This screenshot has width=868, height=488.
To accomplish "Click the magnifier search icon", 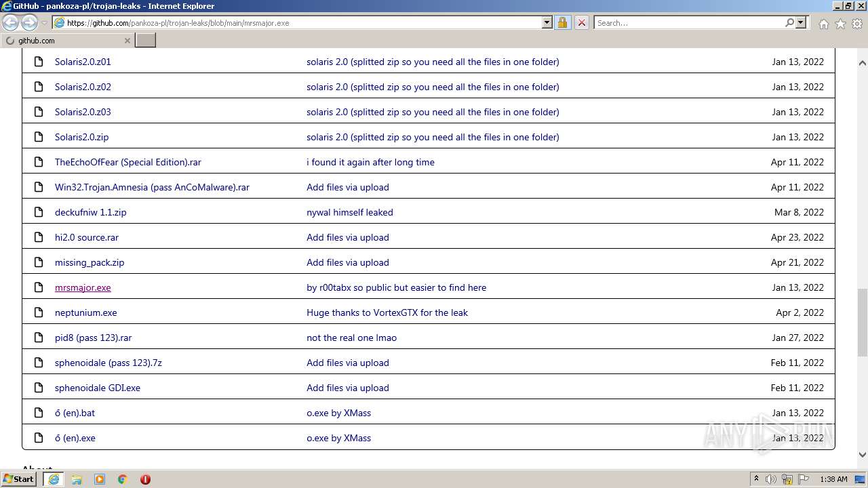I will [x=789, y=22].
